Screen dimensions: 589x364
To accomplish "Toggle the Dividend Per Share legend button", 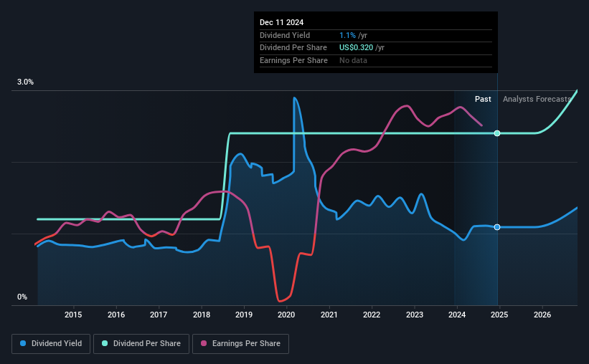I will (x=141, y=344).
